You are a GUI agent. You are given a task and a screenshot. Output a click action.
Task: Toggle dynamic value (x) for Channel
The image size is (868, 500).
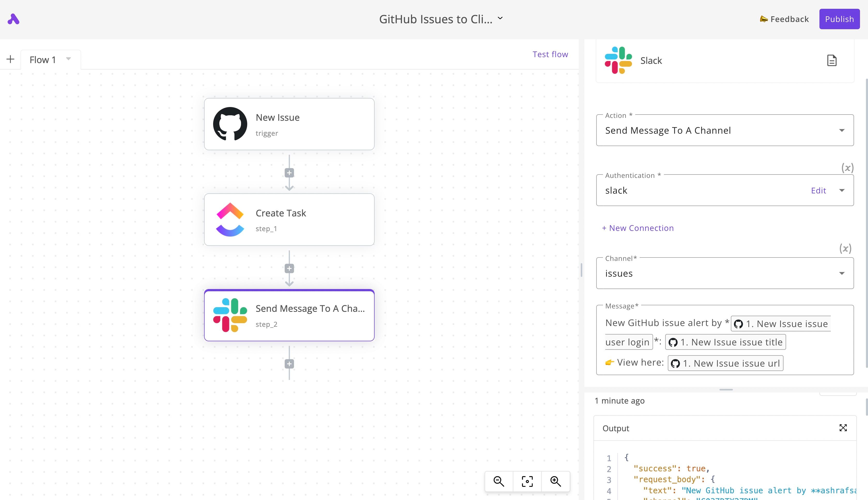tap(845, 248)
